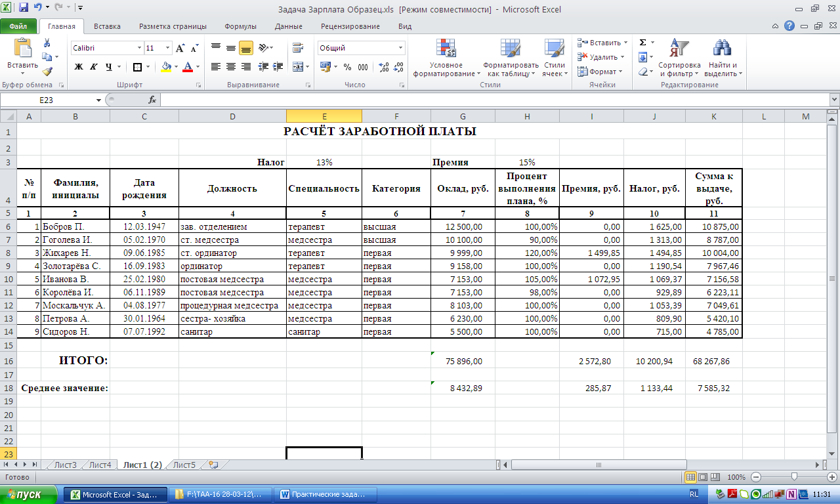Apply the fill color bucket icon
Screen dimensions: 840x504
click(166, 66)
